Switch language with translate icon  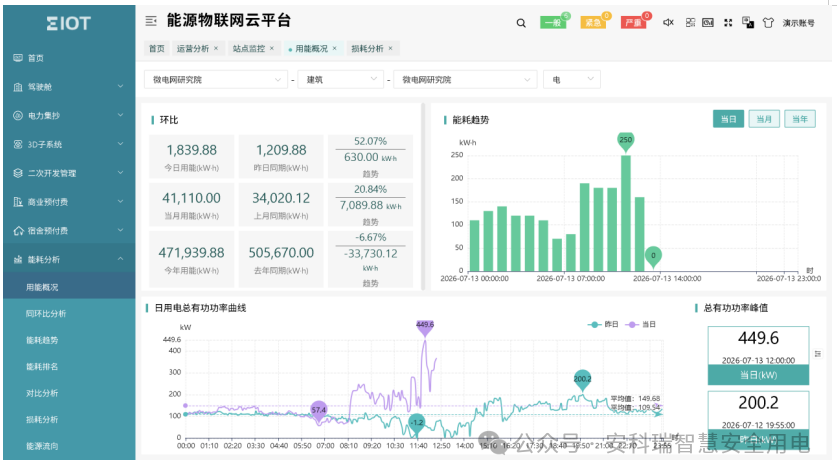pos(748,22)
